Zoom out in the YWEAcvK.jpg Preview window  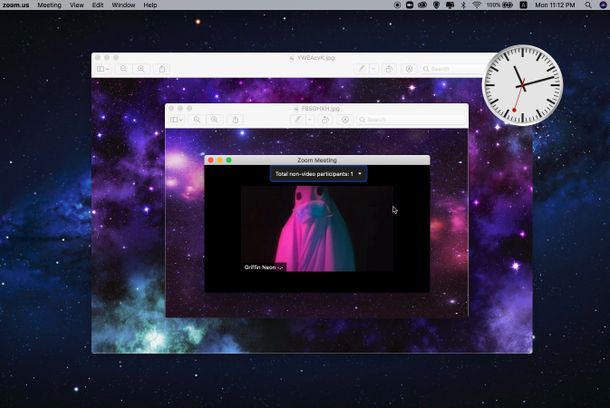[x=124, y=69]
